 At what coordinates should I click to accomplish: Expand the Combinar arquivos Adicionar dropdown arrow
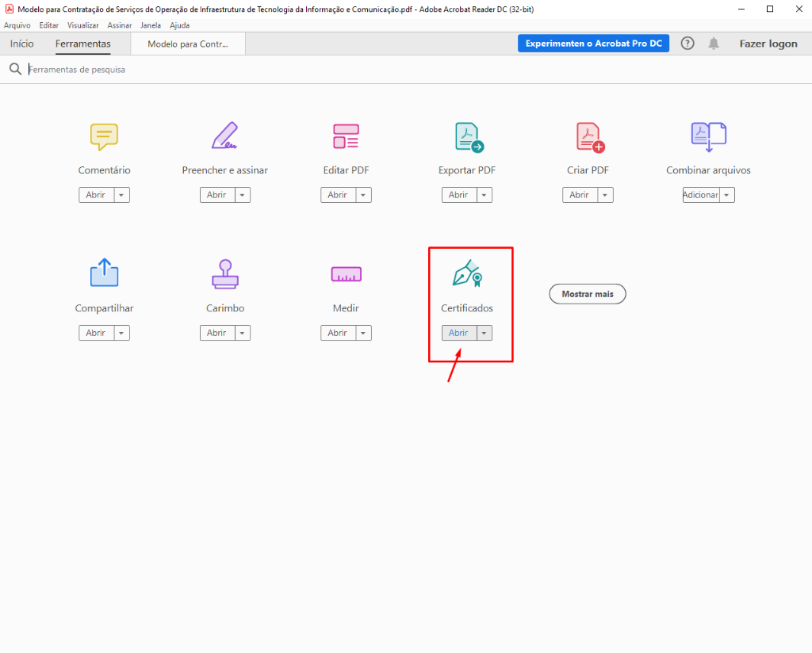click(x=727, y=195)
